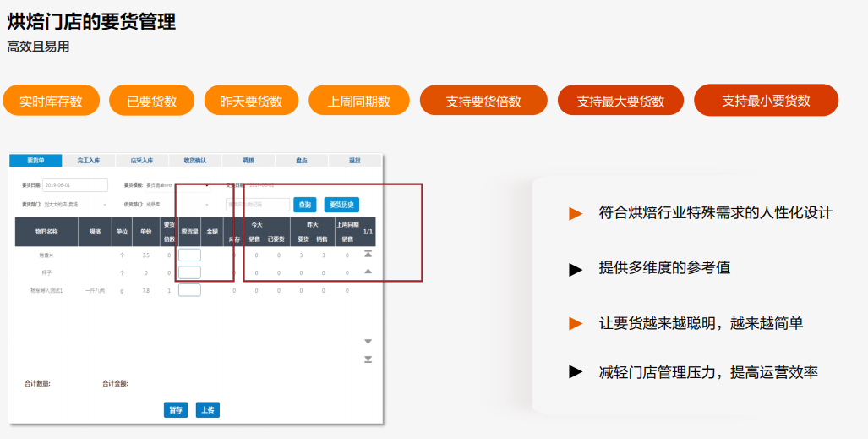Click orange arrow bullet beside 让要货越来越聪明
Screen dimensions: 868x439
[576, 323]
